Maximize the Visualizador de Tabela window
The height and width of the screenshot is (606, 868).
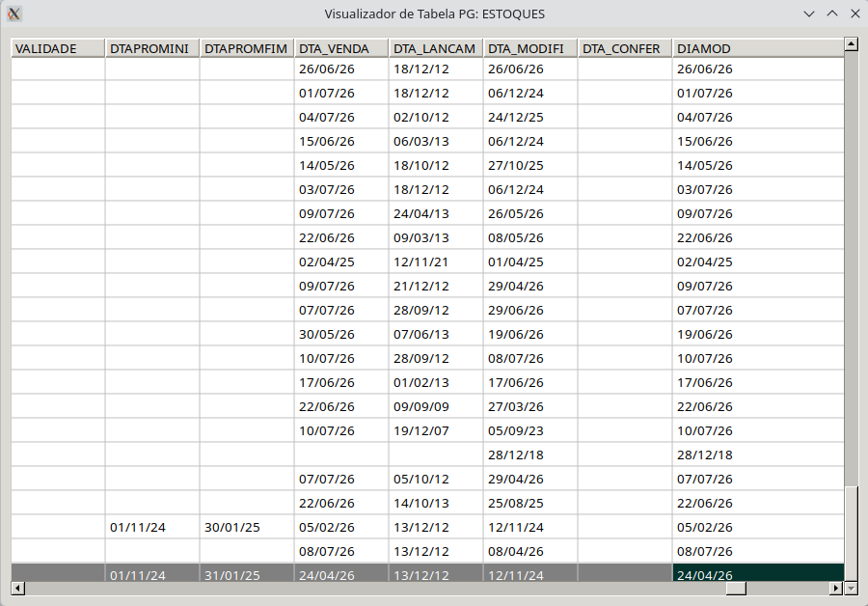(832, 14)
